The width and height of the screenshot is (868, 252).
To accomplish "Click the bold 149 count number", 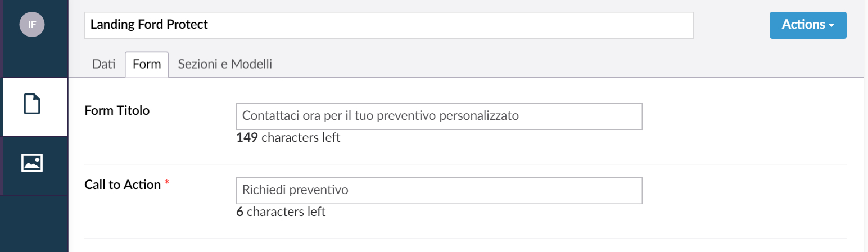I will click(247, 137).
